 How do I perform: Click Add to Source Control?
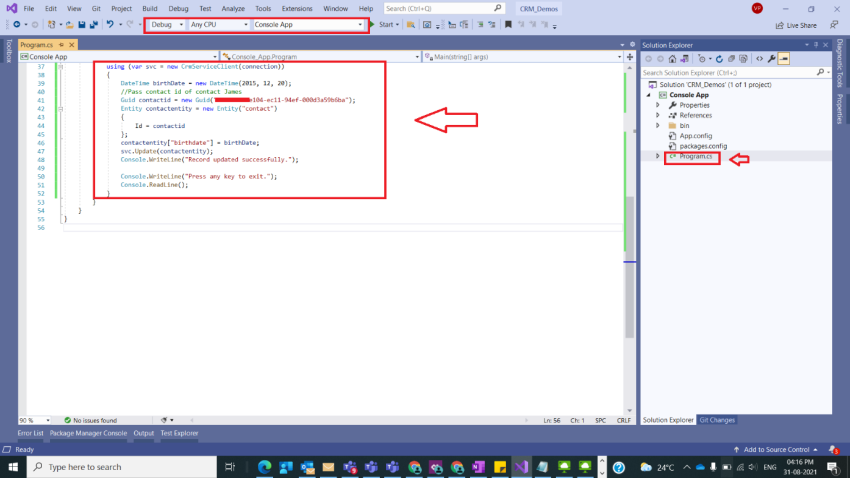click(x=776, y=449)
